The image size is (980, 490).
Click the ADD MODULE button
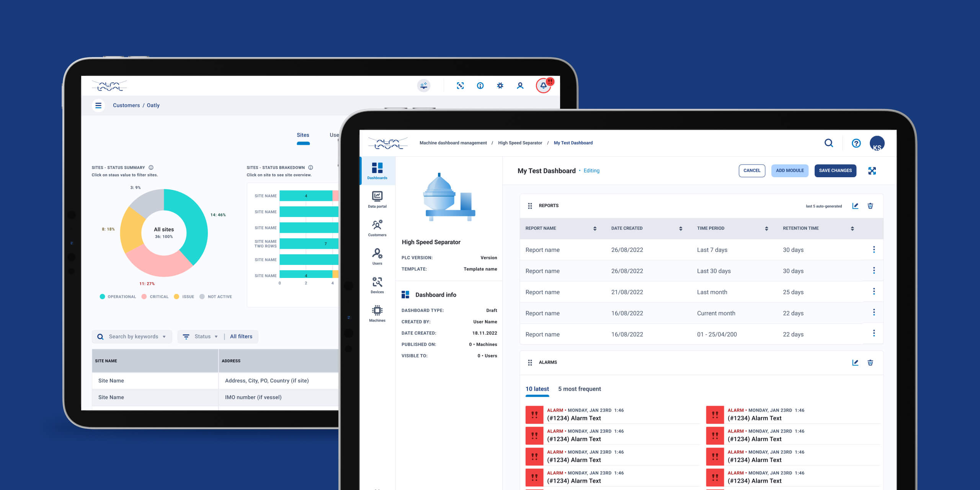(789, 171)
